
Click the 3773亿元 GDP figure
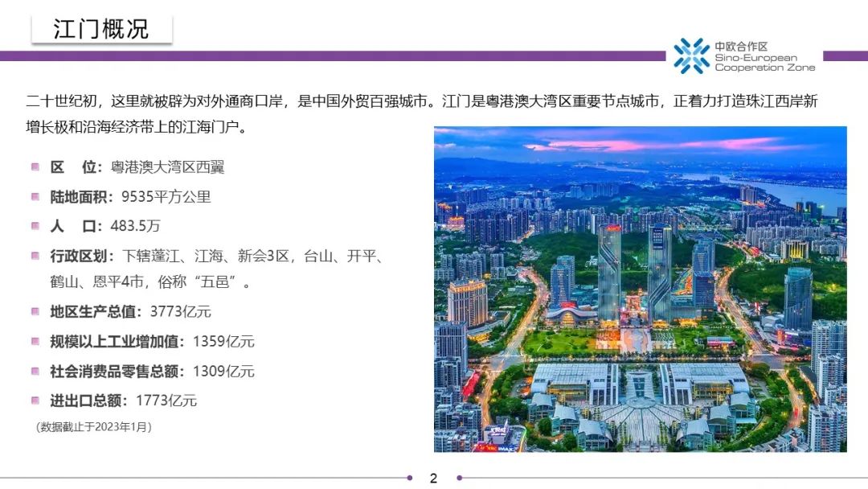[180, 311]
